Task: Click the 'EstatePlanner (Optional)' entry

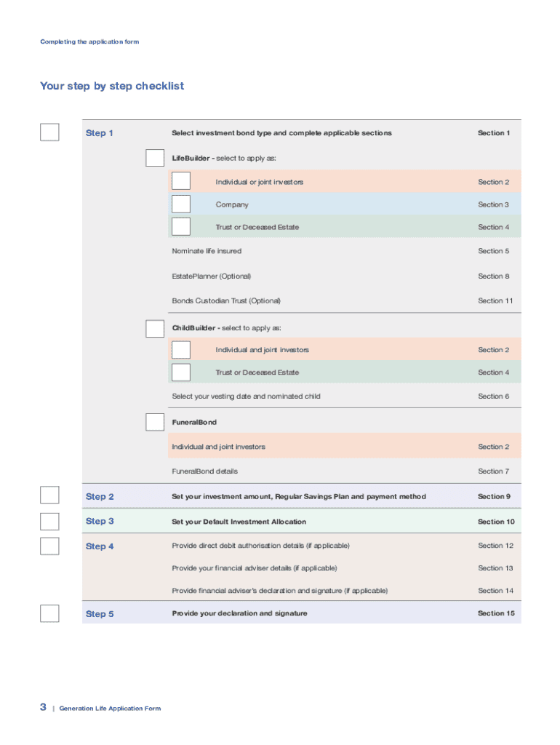Action: tap(211, 276)
